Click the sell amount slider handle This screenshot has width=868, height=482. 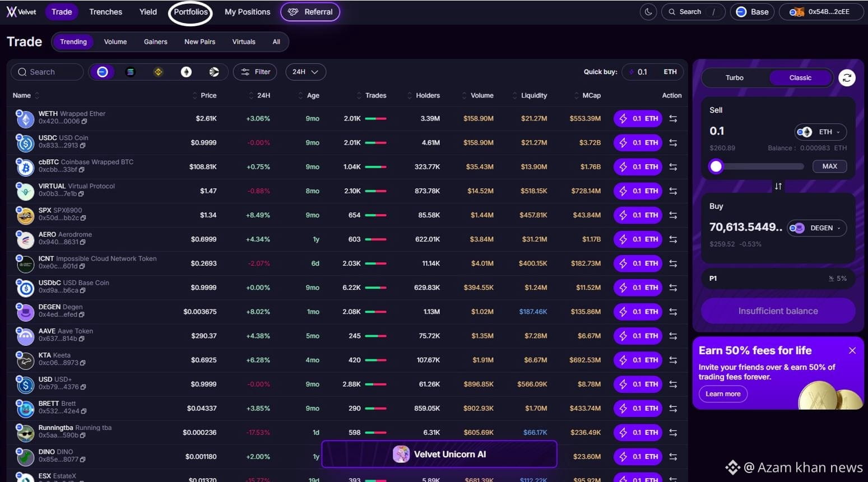(x=716, y=166)
